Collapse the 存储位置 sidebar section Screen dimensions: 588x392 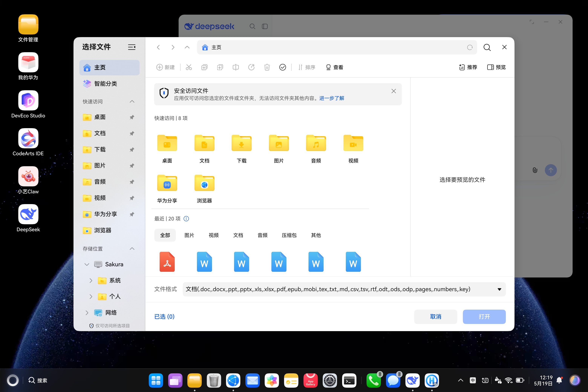[x=132, y=249]
